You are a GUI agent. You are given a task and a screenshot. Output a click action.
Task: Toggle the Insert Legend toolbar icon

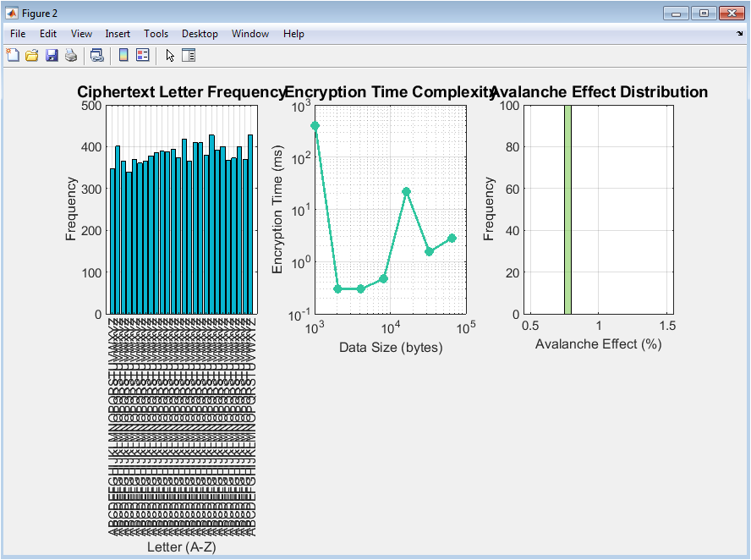142,56
